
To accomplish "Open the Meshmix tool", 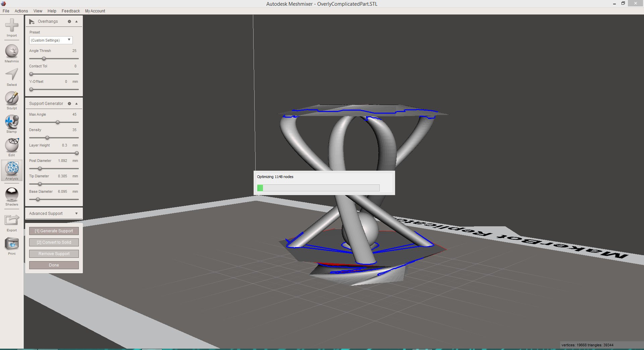I will 12,53.
